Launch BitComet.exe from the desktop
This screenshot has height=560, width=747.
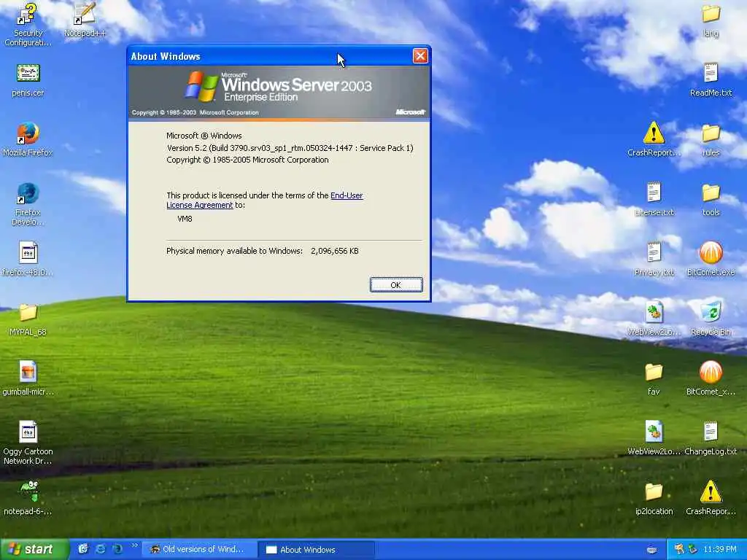(x=711, y=259)
